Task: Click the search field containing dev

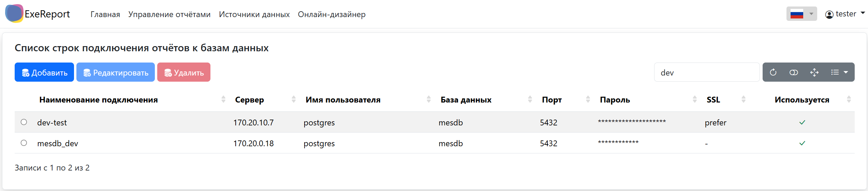Action: point(706,72)
